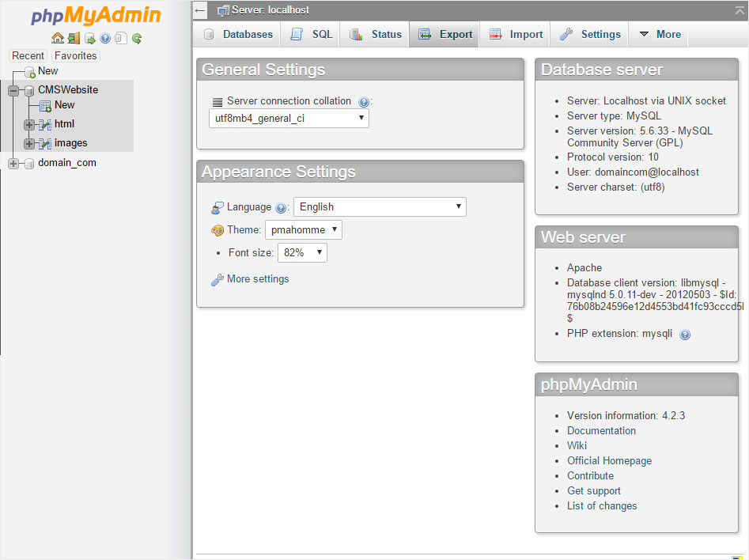The image size is (749, 560).
Task: Click the Favorites tables button
Action: coord(75,56)
